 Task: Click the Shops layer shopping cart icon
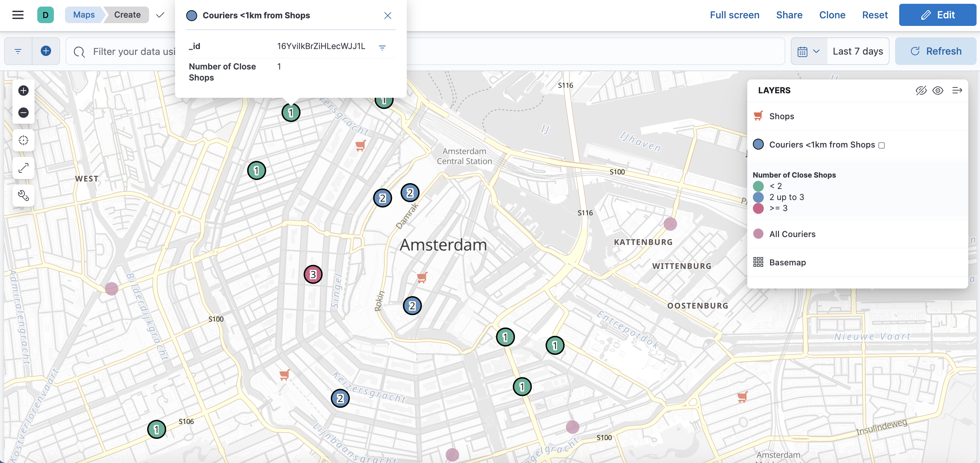[758, 115]
